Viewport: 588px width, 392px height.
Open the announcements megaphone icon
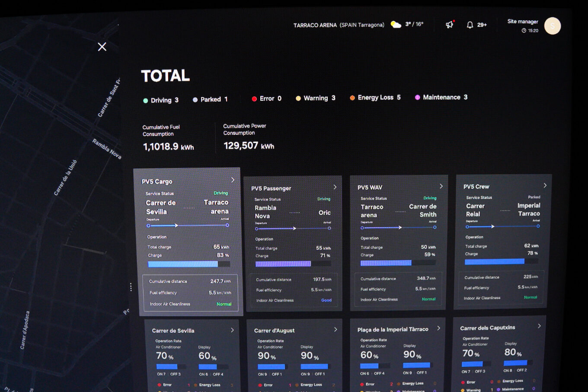click(450, 25)
